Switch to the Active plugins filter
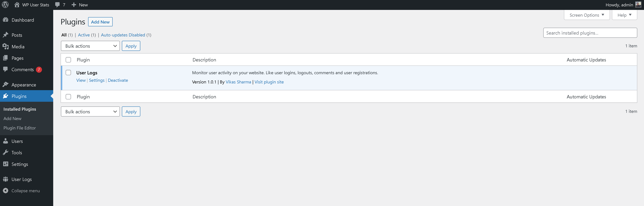The width and height of the screenshot is (644, 206). (84, 35)
